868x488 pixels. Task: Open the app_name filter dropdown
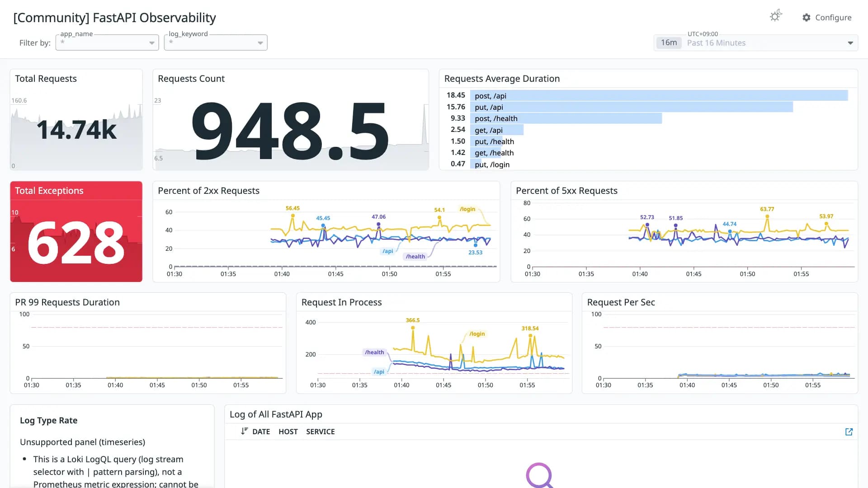pos(107,42)
